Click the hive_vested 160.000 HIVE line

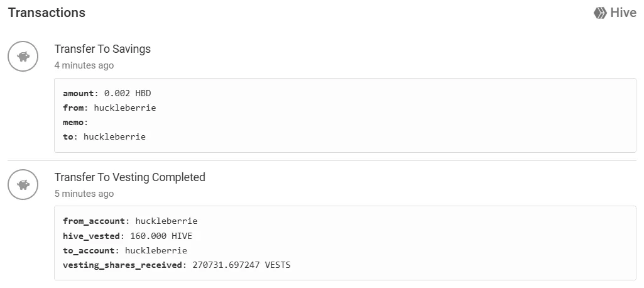pos(128,236)
